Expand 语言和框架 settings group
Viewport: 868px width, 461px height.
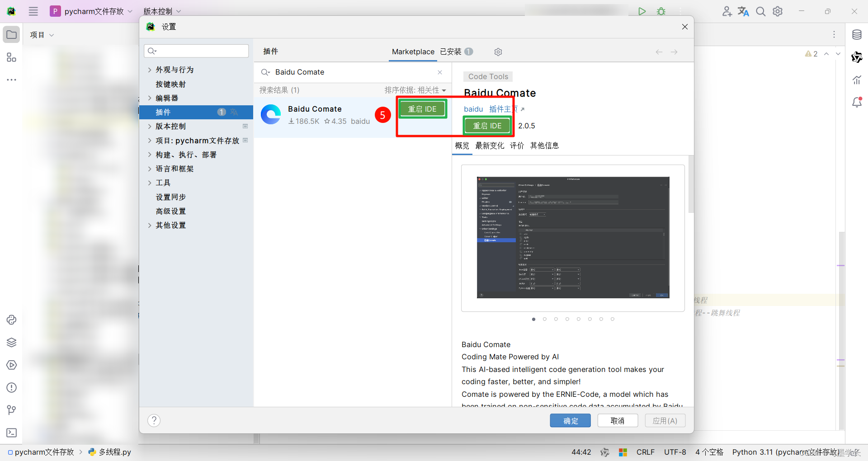150,169
